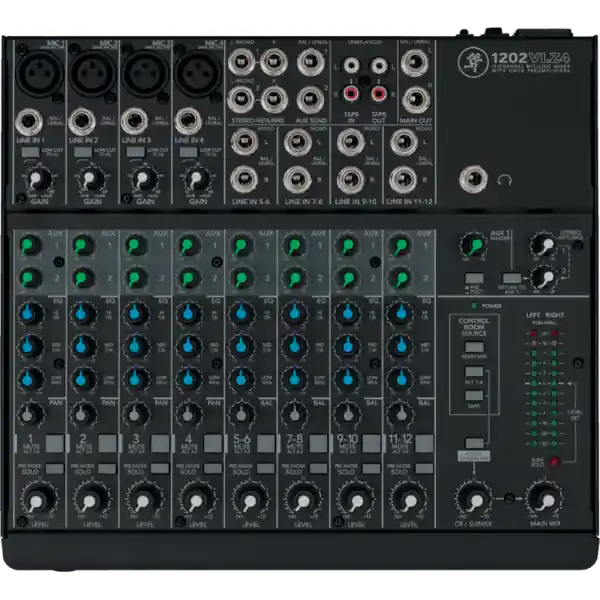
Task: Click channel 3 blue HI EQ knob
Action: (x=135, y=313)
